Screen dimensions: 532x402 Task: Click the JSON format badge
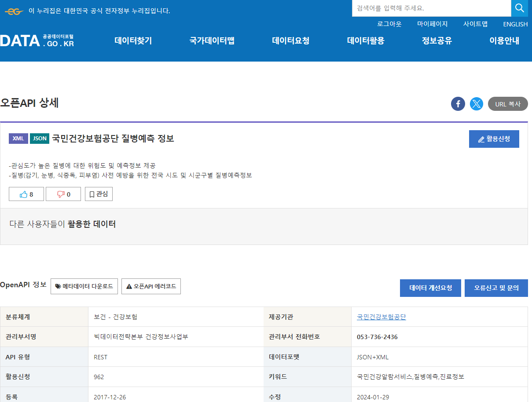(40, 139)
